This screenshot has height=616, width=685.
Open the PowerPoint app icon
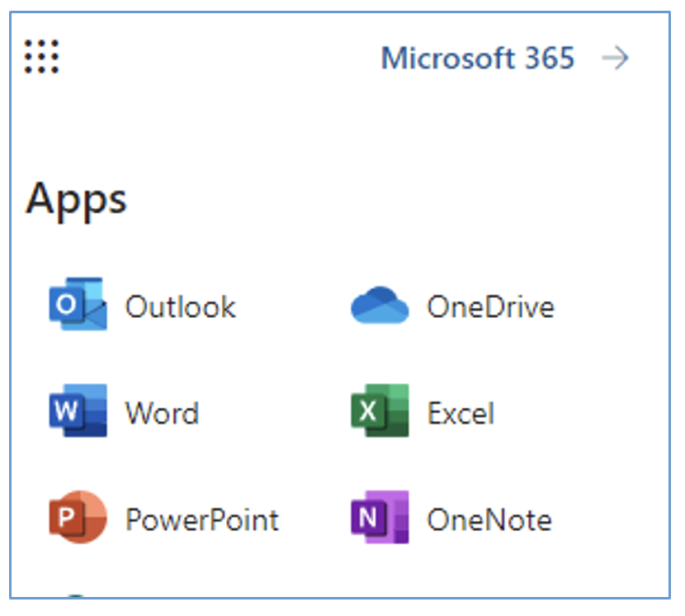tap(78, 517)
